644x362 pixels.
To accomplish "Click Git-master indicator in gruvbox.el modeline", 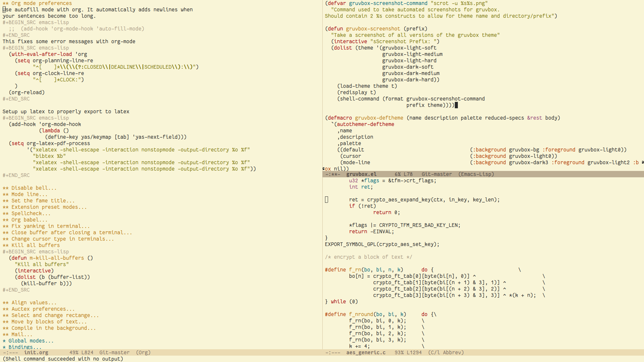I will [436, 174].
